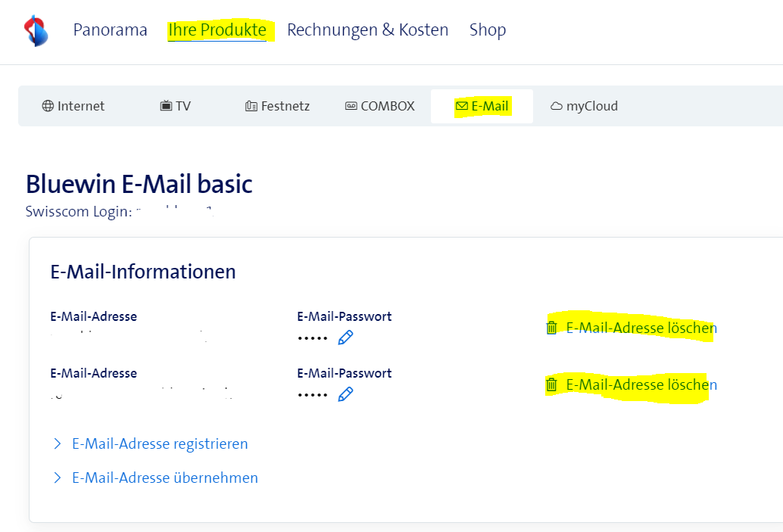
Task: Click first E-Mail-Adresse löschen link
Action: pos(641,328)
